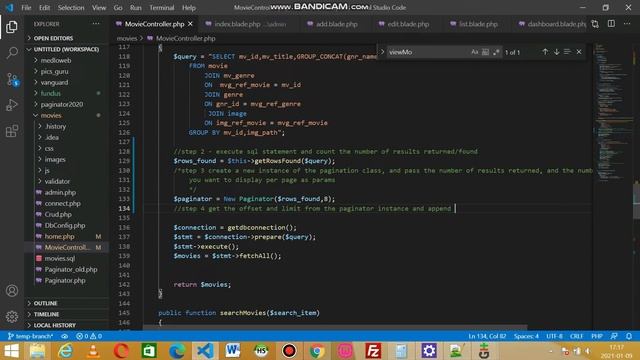Viewport: 640px width, 360px height.
Task: Open FileZilla from the taskbar
Action: 373,351
